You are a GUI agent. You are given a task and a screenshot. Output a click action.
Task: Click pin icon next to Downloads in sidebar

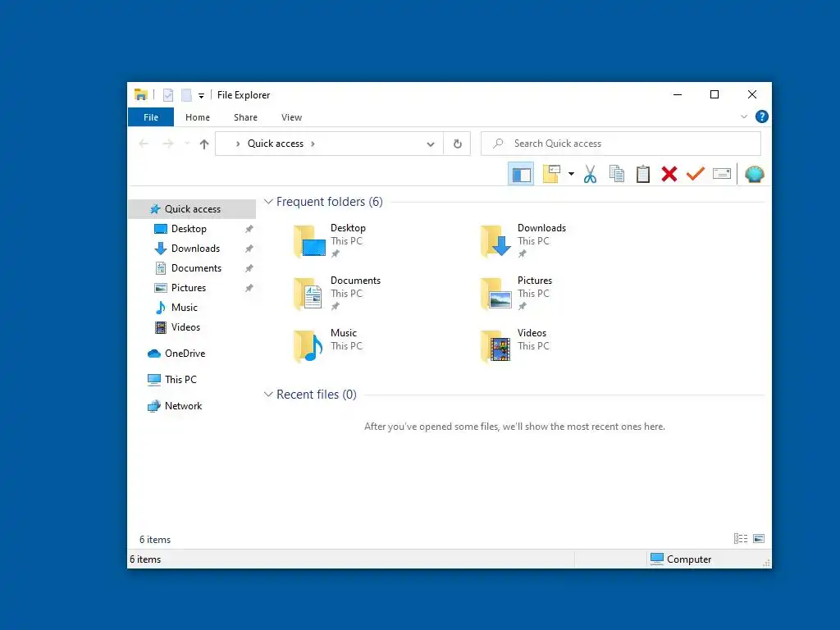(x=249, y=249)
